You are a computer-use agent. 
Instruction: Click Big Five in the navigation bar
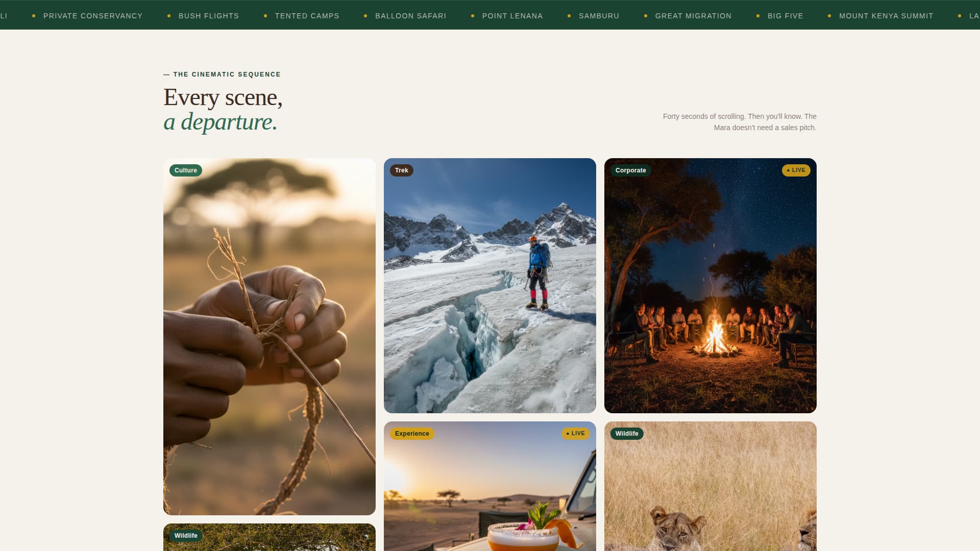click(785, 16)
